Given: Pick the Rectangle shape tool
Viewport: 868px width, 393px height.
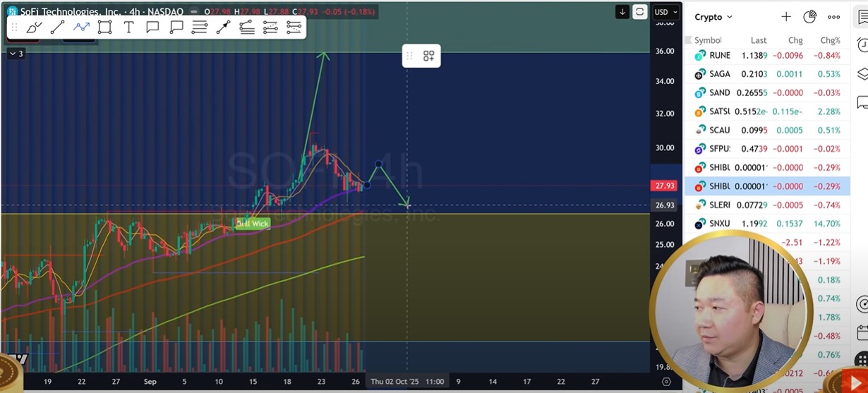Looking at the screenshot, I should click(105, 28).
